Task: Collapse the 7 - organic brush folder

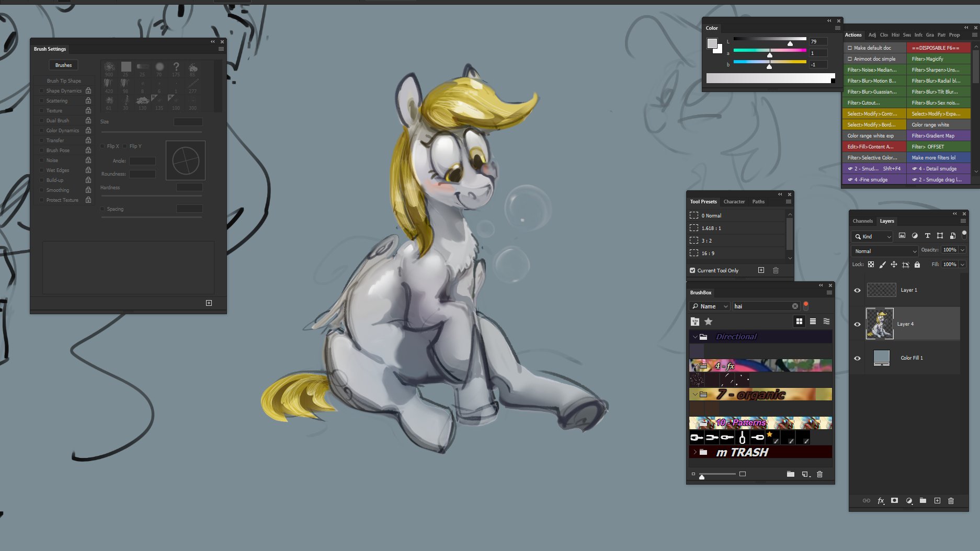Action: pos(695,394)
